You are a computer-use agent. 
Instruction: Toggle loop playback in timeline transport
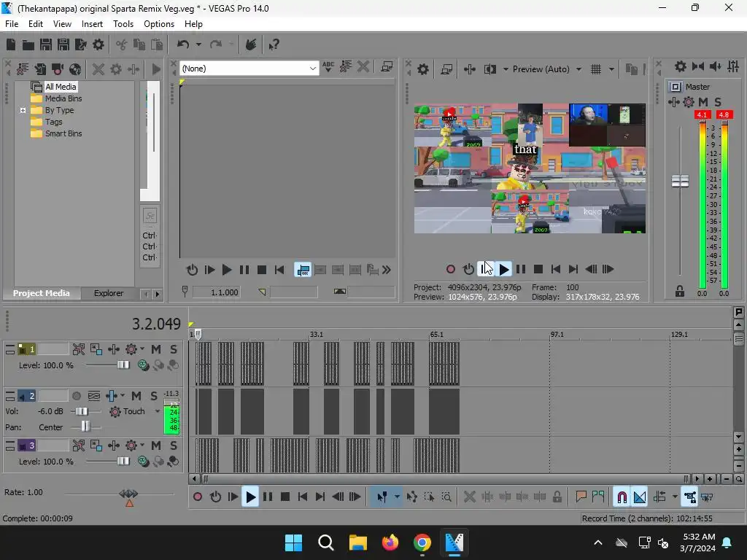coord(215,497)
